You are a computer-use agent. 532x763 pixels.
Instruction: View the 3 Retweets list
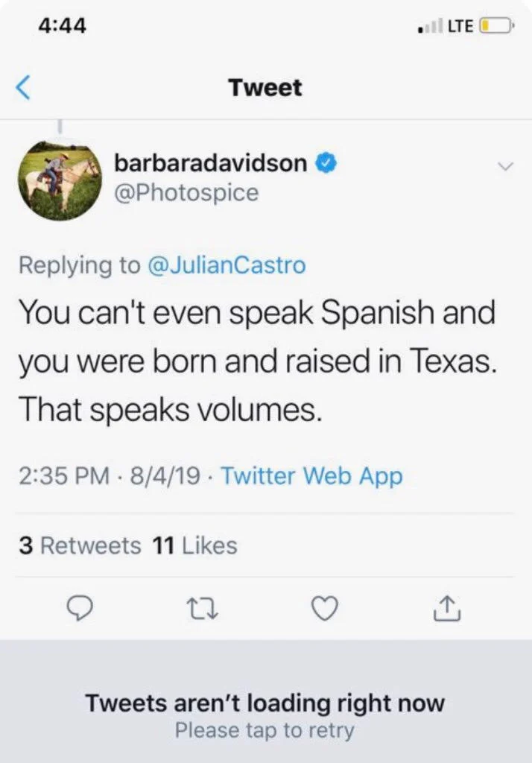[80, 545]
